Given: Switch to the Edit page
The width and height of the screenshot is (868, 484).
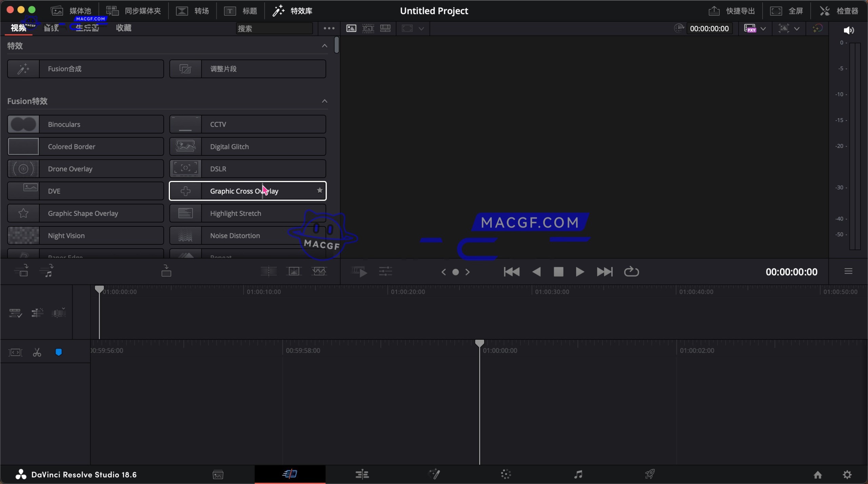Looking at the screenshot, I should click(x=362, y=474).
